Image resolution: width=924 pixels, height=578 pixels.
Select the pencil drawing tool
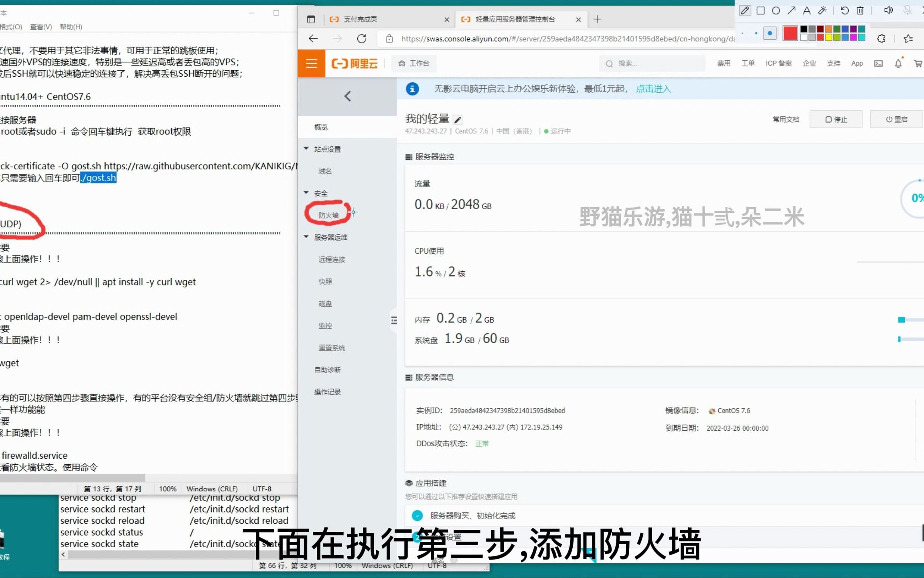[745, 10]
